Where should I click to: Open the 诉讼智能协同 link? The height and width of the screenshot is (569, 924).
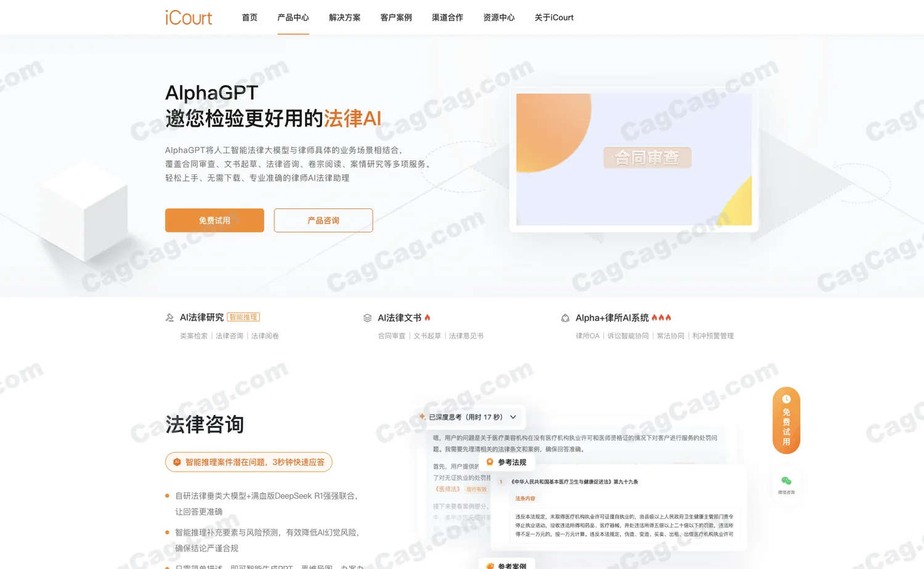628,336
